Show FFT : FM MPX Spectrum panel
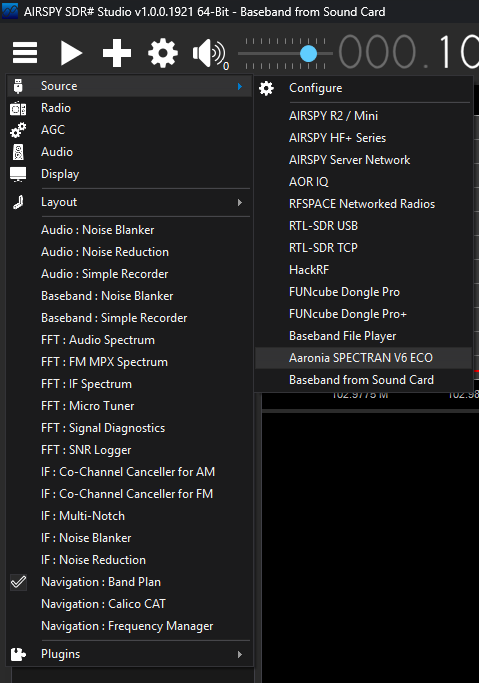Screen dimensions: 479x683 point(130,362)
